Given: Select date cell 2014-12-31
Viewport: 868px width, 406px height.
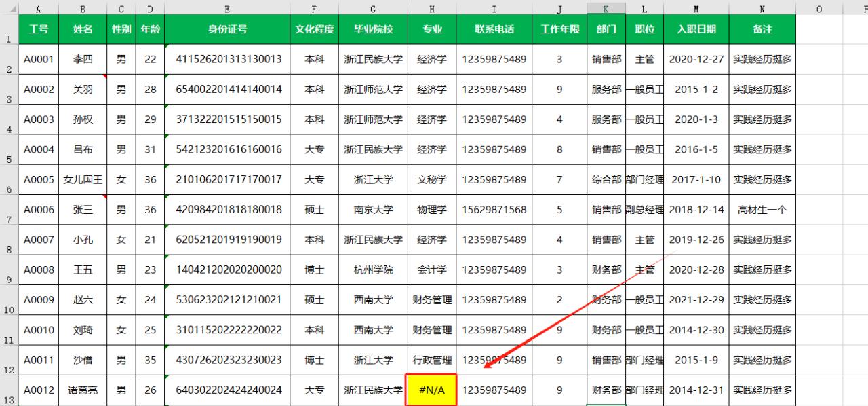Looking at the screenshot, I should [696, 390].
